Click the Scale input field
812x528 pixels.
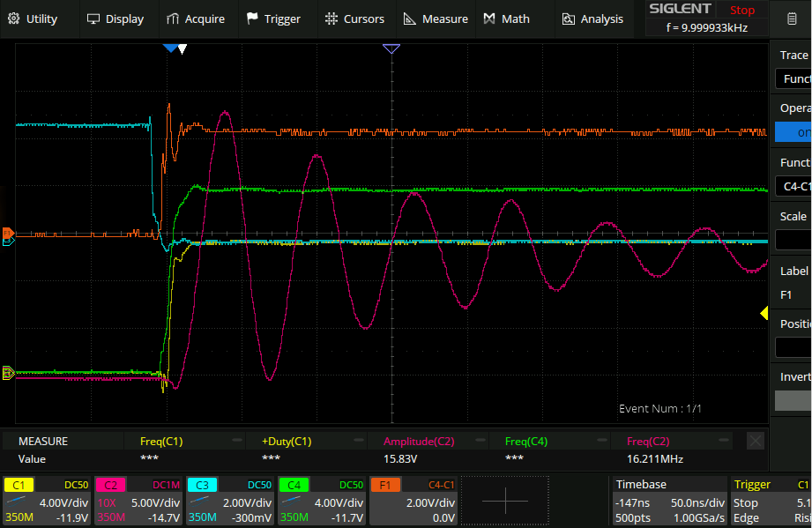(x=793, y=240)
